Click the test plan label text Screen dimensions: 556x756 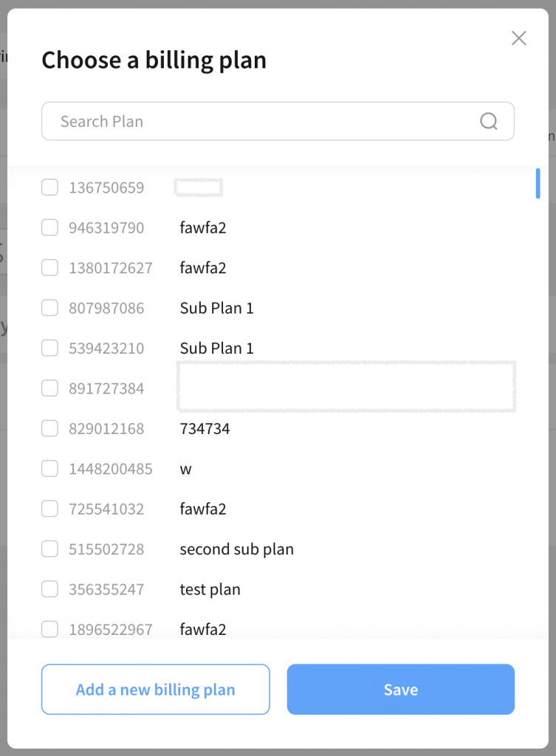[x=210, y=589]
